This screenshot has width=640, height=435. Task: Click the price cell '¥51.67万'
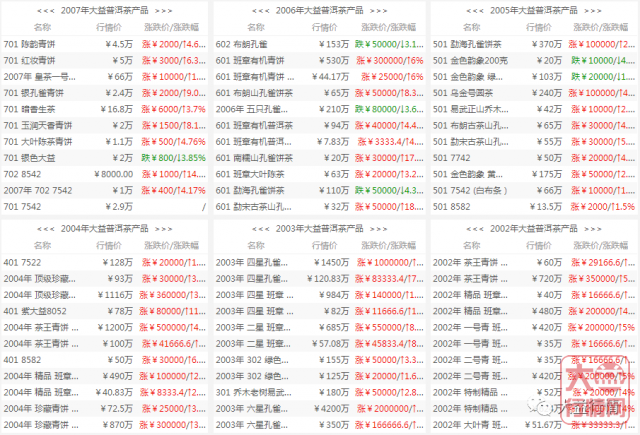(x=544, y=425)
